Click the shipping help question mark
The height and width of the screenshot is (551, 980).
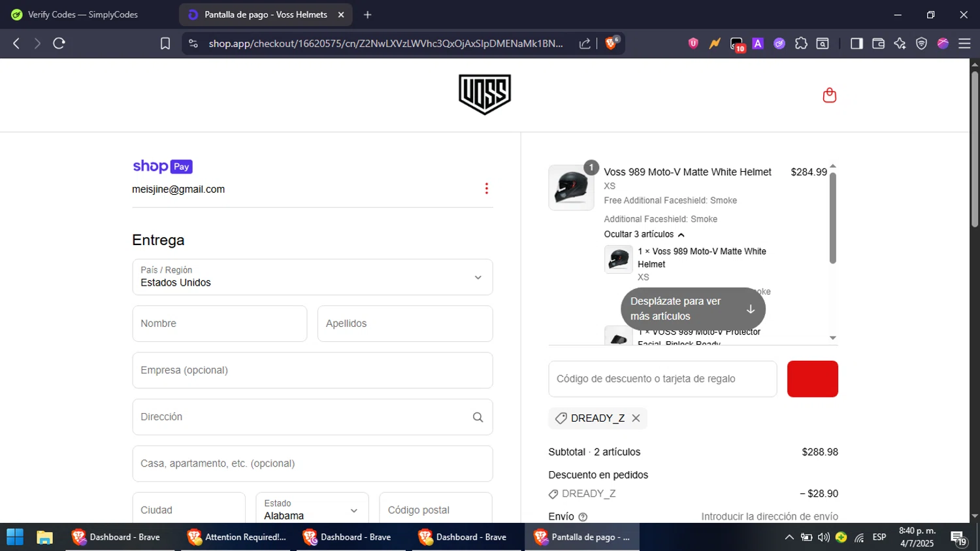(583, 517)
